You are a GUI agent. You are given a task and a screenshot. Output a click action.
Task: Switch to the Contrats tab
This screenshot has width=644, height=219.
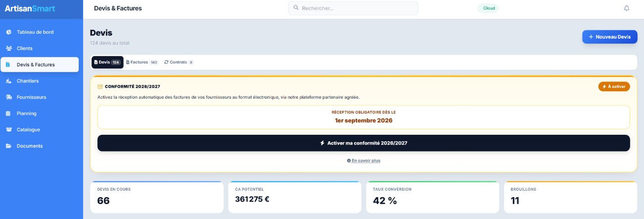(x=179, y=62)
